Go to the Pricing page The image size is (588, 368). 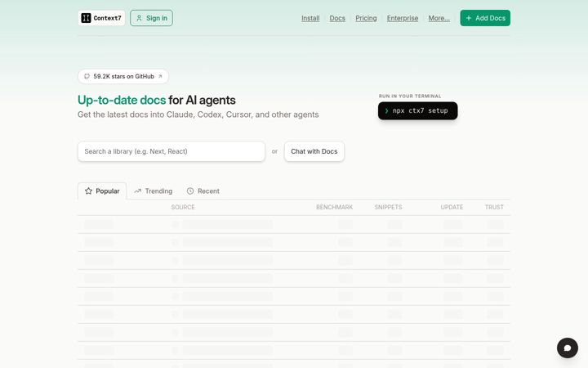366,18
